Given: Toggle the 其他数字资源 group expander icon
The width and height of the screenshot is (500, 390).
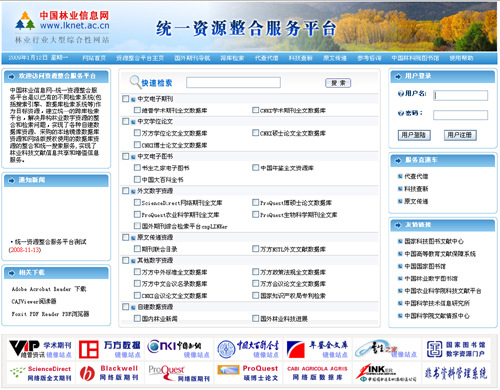Looking at the screenshot, I should (133, 261).
